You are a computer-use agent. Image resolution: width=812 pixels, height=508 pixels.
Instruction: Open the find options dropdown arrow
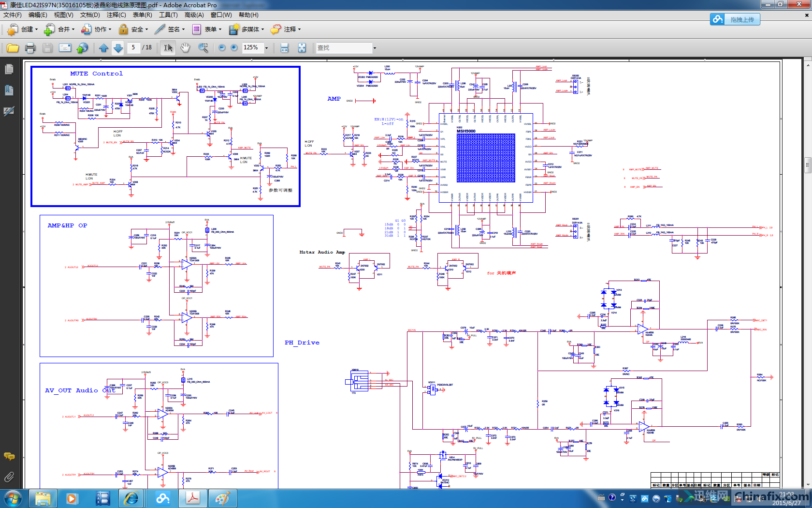375,48
